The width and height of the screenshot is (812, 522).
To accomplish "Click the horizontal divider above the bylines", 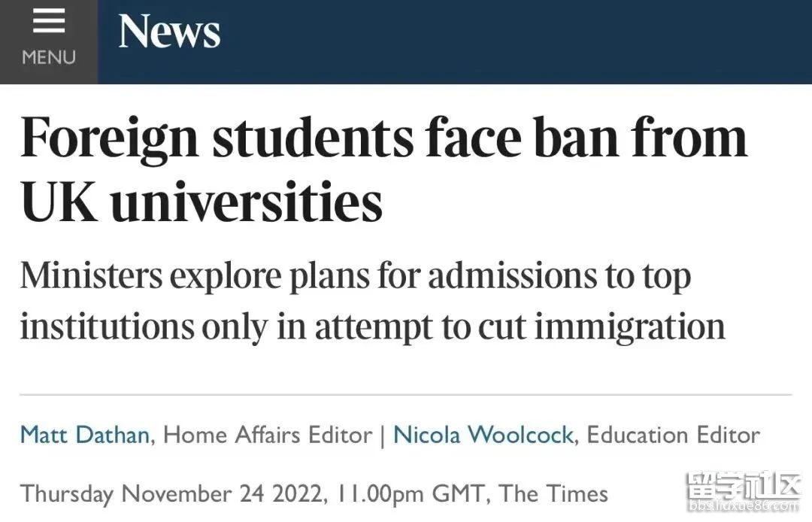I will 406,394.
